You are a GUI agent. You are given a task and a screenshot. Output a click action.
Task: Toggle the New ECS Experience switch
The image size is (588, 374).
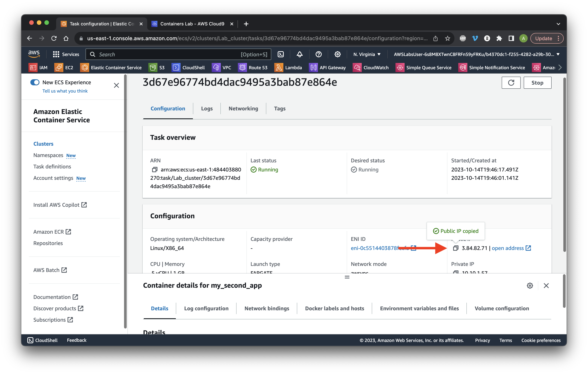(35, 82)
